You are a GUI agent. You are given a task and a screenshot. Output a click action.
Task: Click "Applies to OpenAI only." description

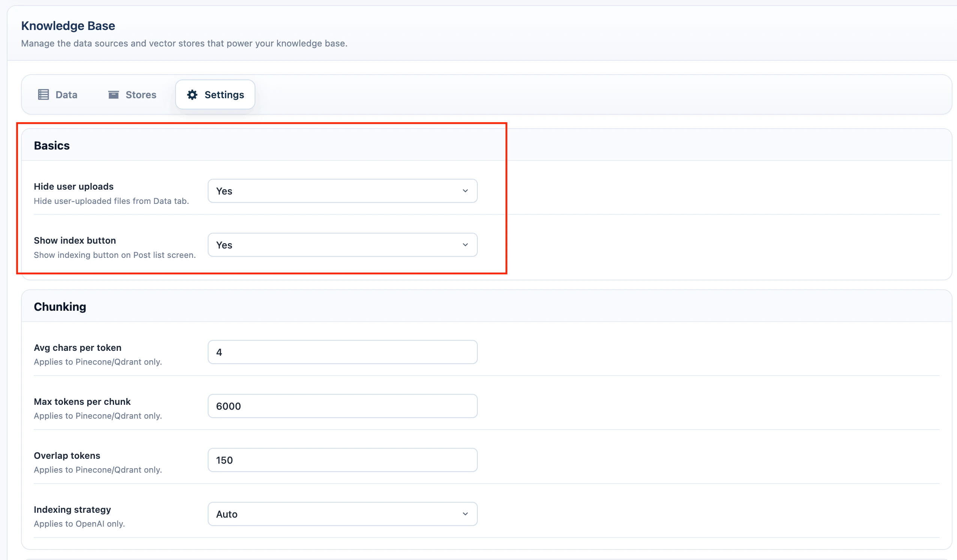click(x=79, y=524)
